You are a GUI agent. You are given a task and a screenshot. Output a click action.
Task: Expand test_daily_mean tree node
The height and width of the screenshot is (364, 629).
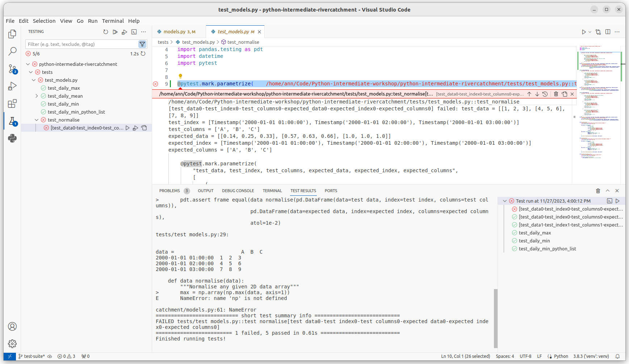tap(37, 96)
